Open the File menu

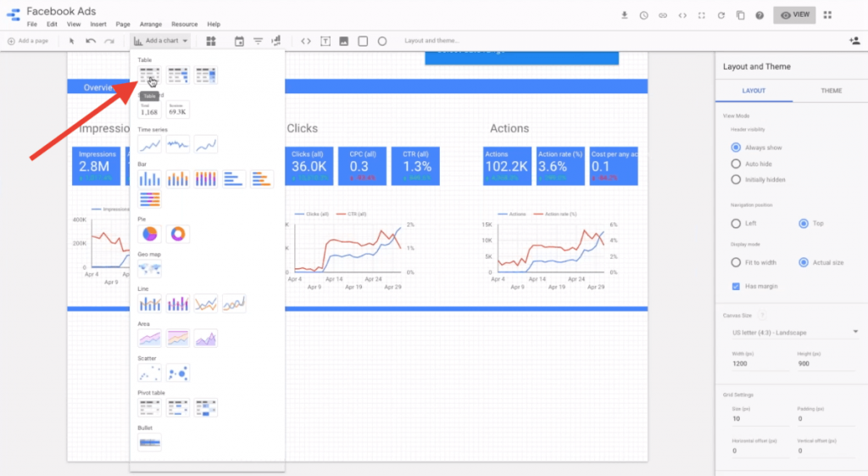tap(32, 25)
